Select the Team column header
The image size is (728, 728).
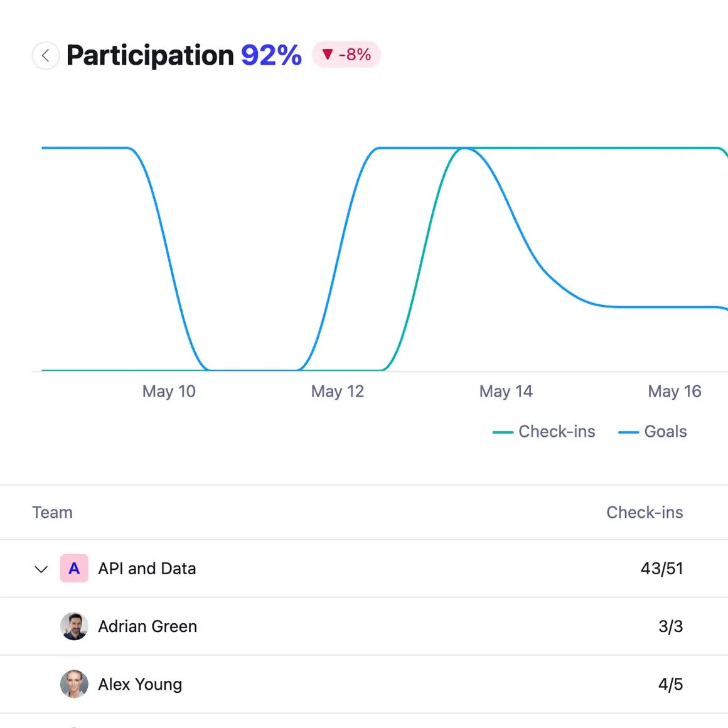click(52, 513)
